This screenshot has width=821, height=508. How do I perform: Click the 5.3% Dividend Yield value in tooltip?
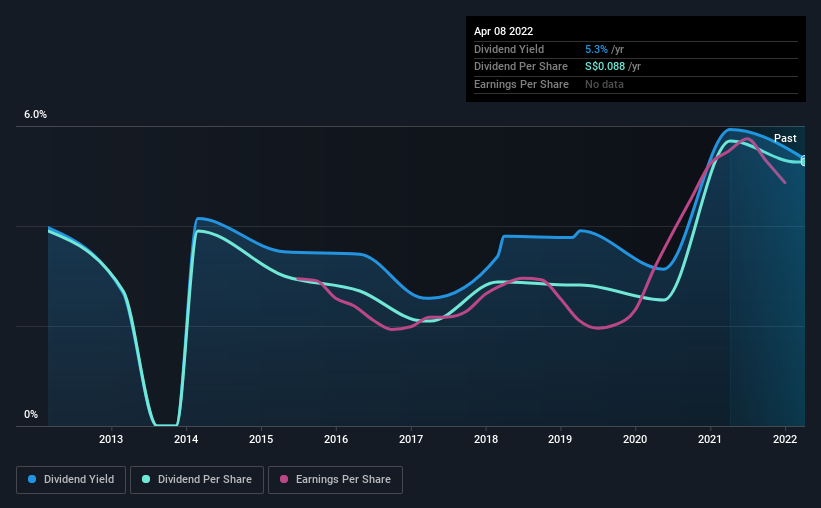(596, 49)
